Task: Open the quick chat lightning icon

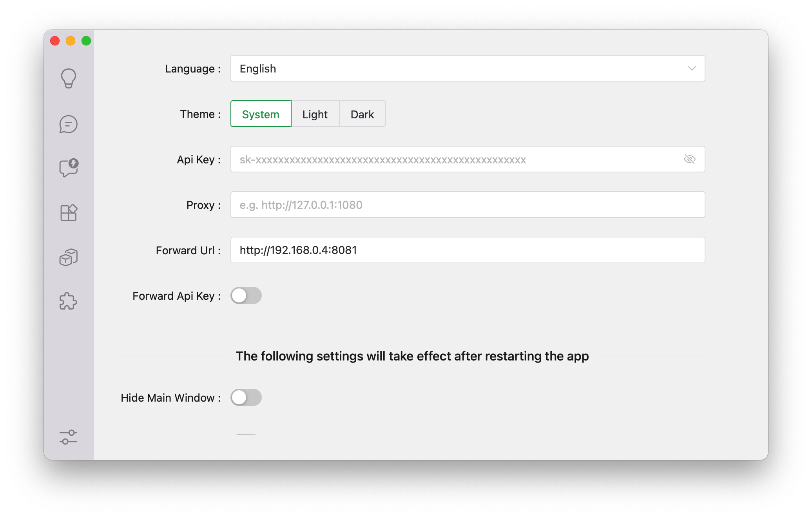Action: coord(69,168)
